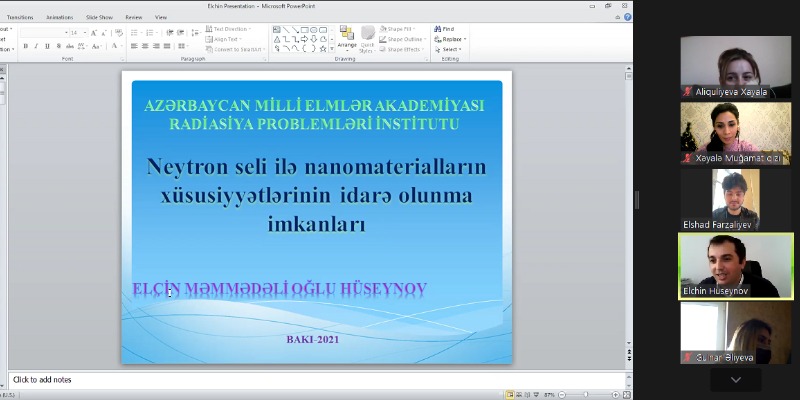Toggle Underline formatting button
The width and height of the screenshot is (800, 400).
46,47
